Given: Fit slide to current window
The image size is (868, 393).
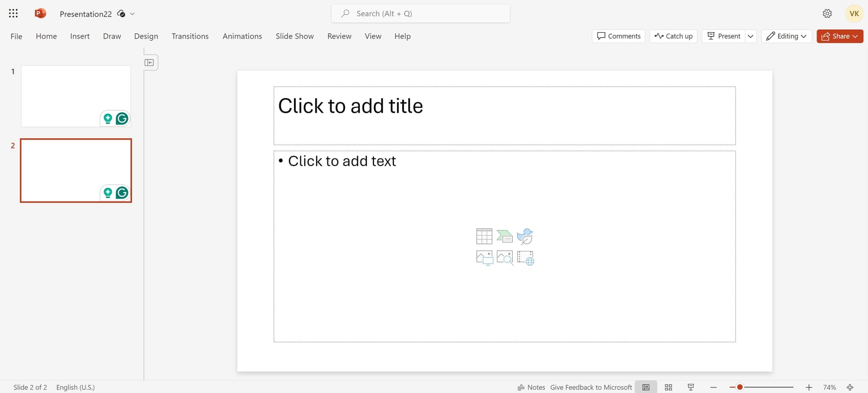Looking at the screenshot, I should click(850, 387).
